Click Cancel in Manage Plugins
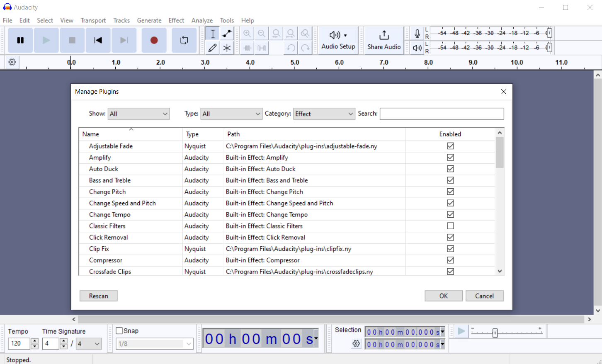Screen dimensions: 602x364 point(484,296)
